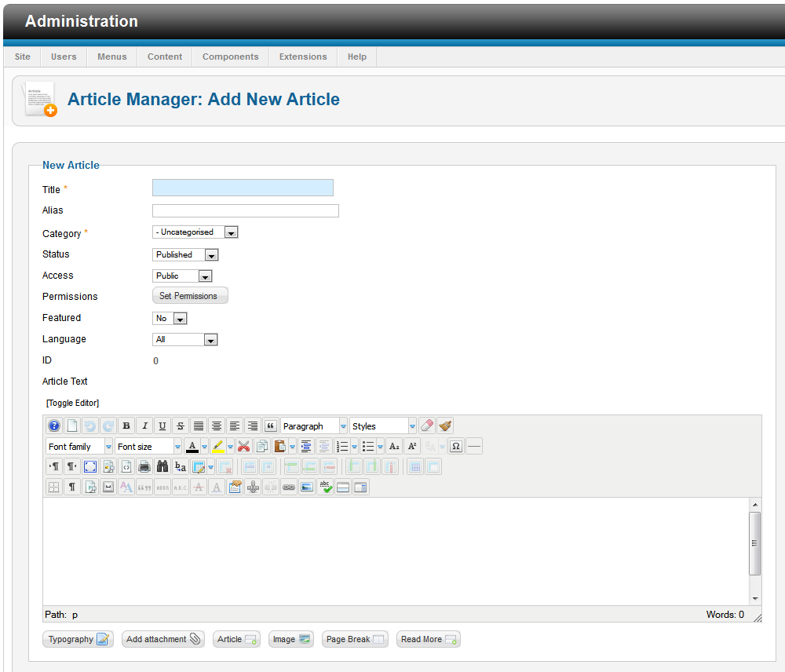The width and height of the screenshot is (785, 672).
Task: Toggle italic formatting
Action: click(144, 426)
